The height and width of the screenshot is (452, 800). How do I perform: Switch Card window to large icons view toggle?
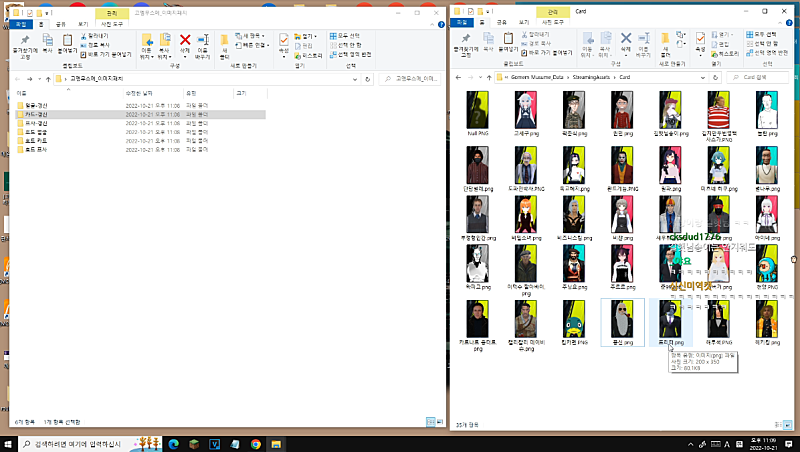tap(787, 424)
